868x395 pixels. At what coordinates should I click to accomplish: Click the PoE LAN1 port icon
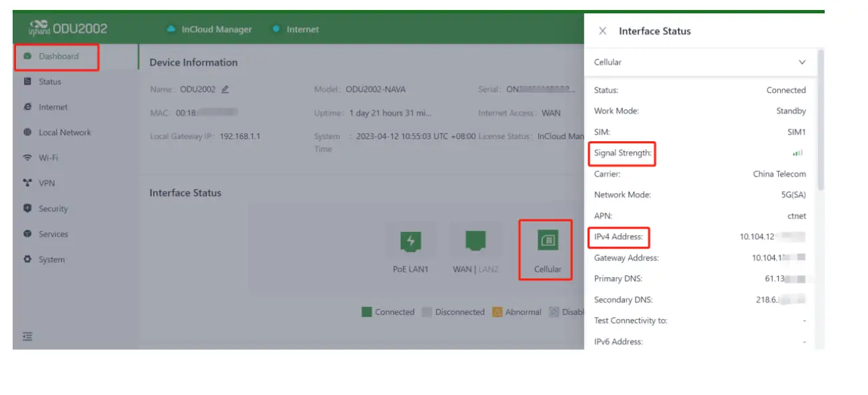[x=410, y=241]
